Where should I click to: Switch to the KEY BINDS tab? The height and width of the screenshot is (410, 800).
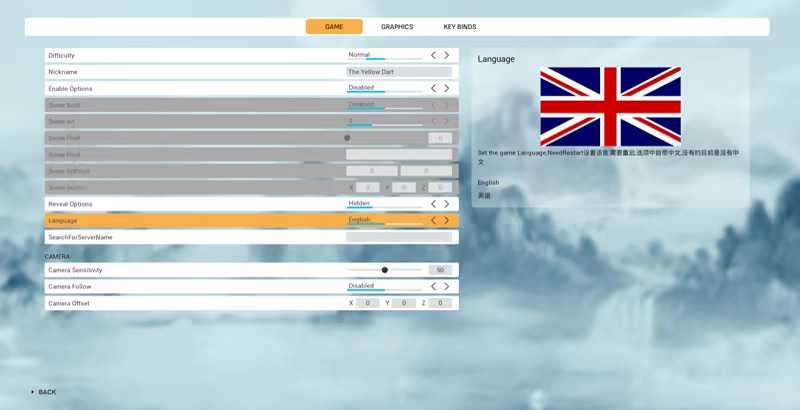[460, 27]
